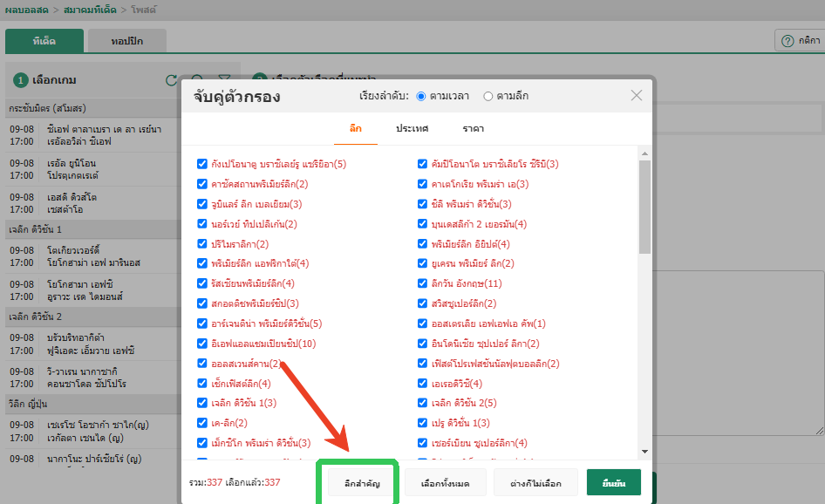Toggle เซอร์เบียน ซูเปอร์ลีกา(4) checkbox
The image size is (825, 504).
click(x=422, y=443)
